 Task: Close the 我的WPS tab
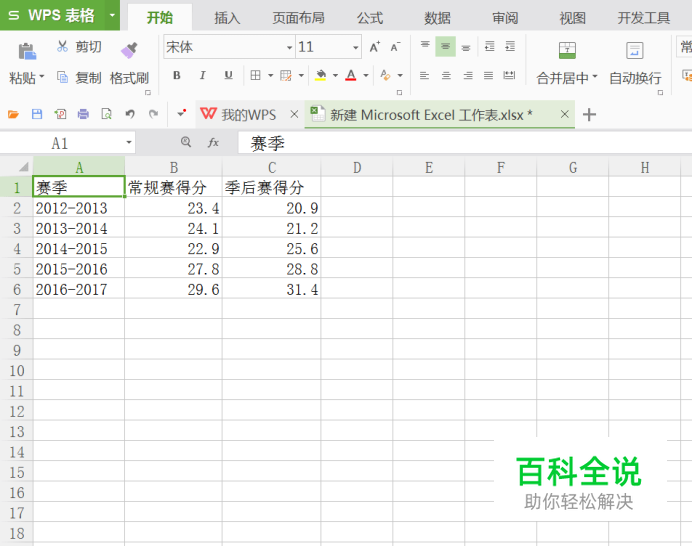(294, 114)
